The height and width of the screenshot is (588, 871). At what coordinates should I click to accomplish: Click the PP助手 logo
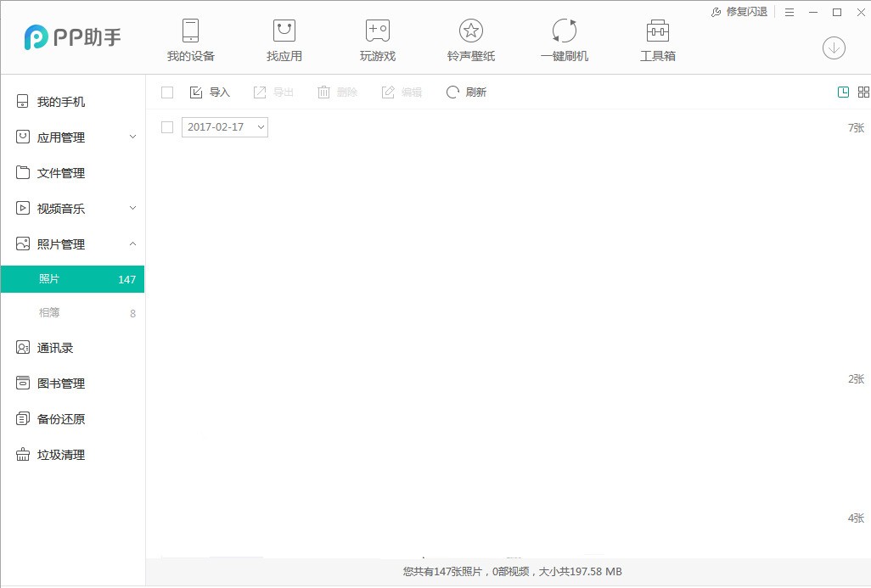pyautogui.click(x=72, y=37)
